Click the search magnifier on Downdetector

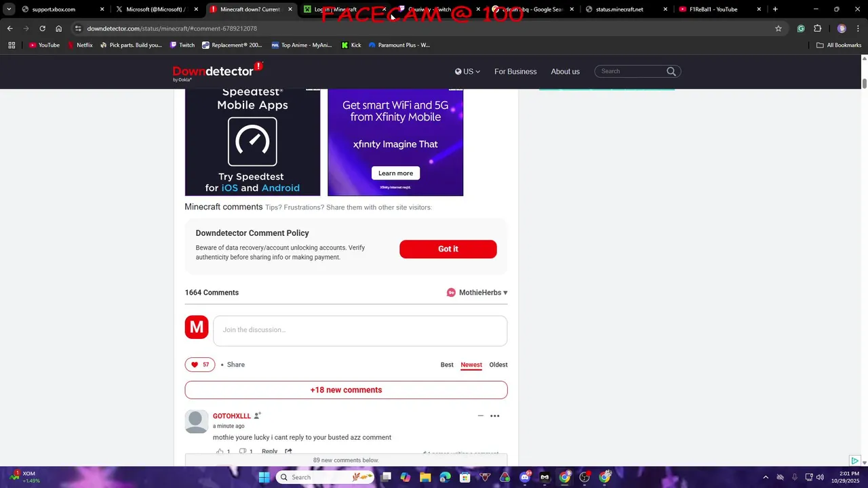[x=671, y=71]
